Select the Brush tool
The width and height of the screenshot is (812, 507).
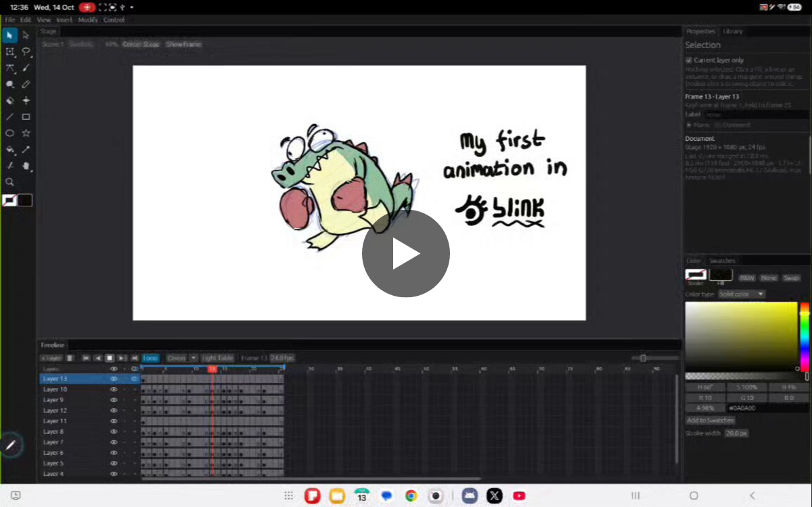pos(26,68)
